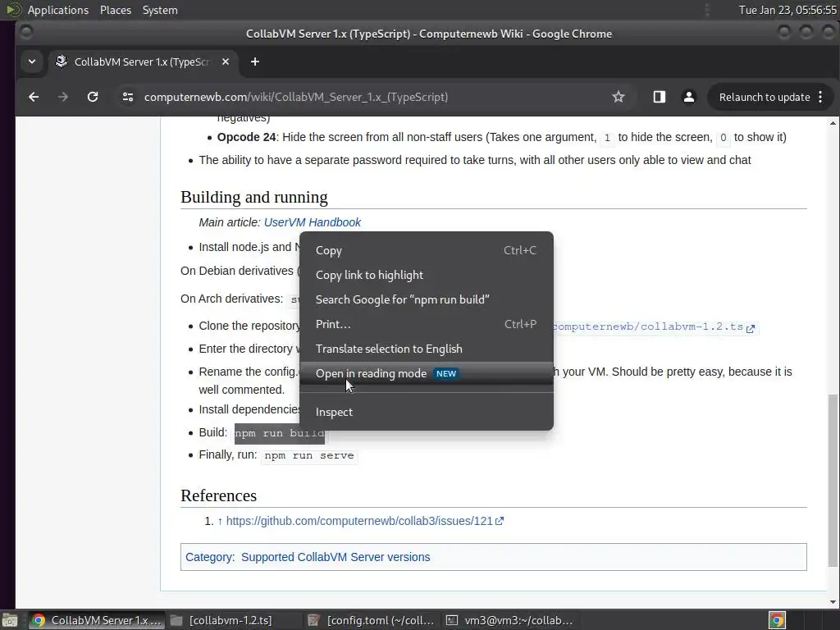Screen dimensions: 840x630
Task: Click the "Opcode 24" bold text
Action: coord(246,137)
